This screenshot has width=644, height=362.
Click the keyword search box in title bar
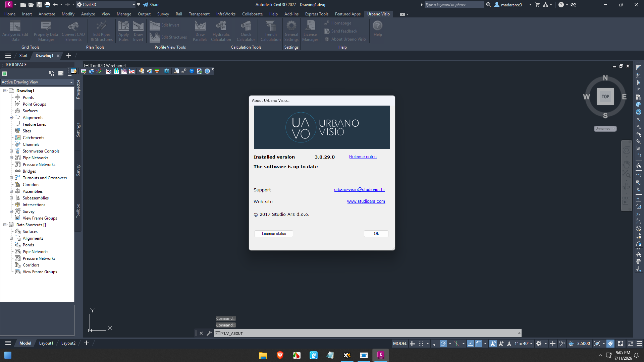[x=454, y=5]
